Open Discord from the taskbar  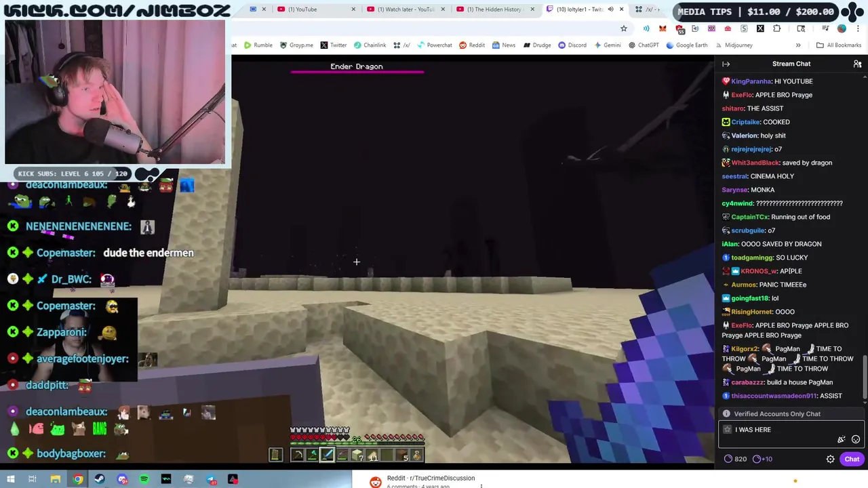coord(122,479)
